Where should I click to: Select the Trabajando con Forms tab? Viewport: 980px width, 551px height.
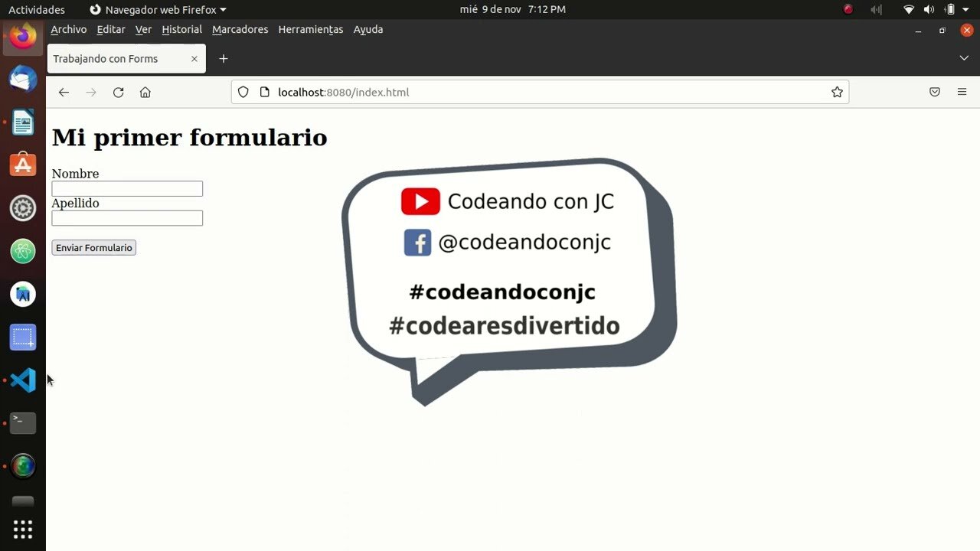(x=126, y=59)
